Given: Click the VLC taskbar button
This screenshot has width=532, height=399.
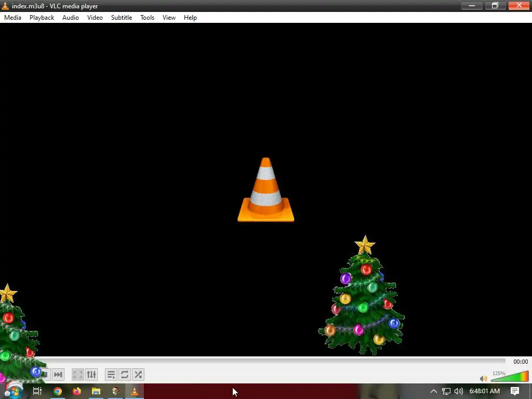Looking at the screenshot, I should [135, 391].
